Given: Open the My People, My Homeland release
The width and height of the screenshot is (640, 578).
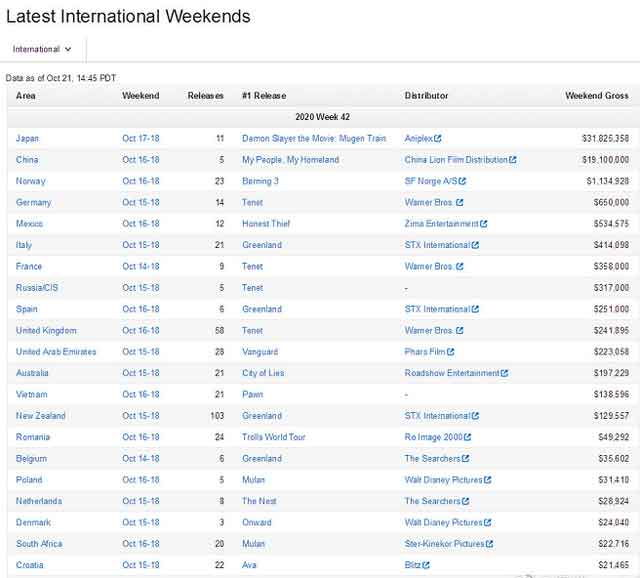Looking at the screenshot, I should tap(291, 160).
